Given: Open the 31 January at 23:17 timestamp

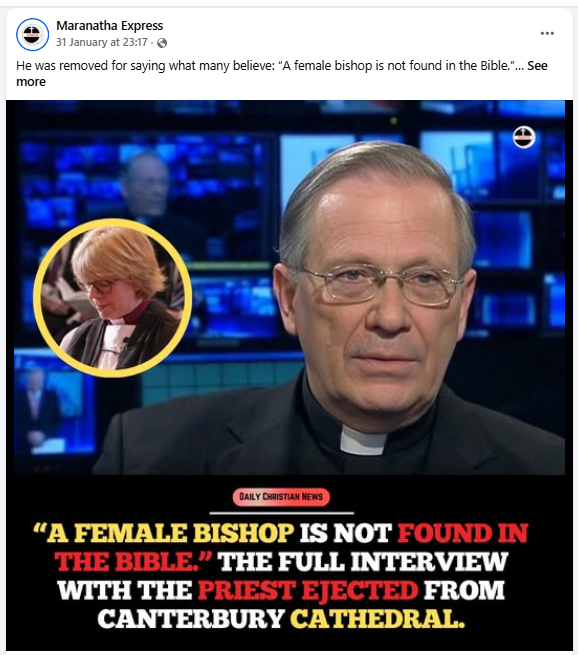Looking at the screenshot, I should coord(102,42).
